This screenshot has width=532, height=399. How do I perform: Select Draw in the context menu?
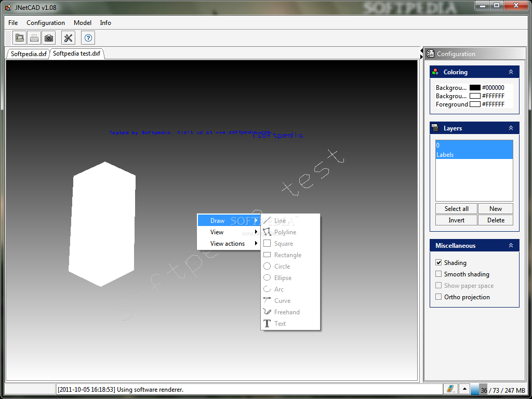point(229,220)
